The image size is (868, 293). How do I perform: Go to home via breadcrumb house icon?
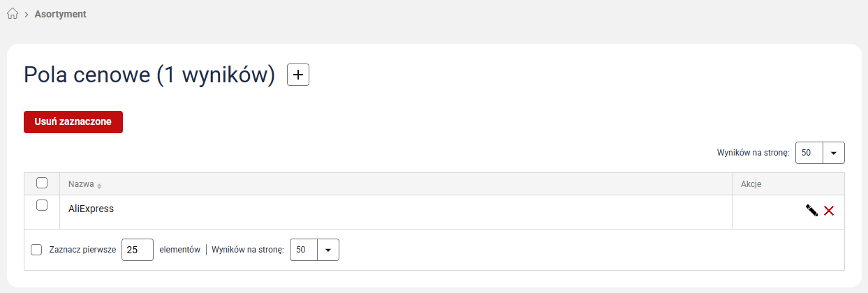coord(12,14)
